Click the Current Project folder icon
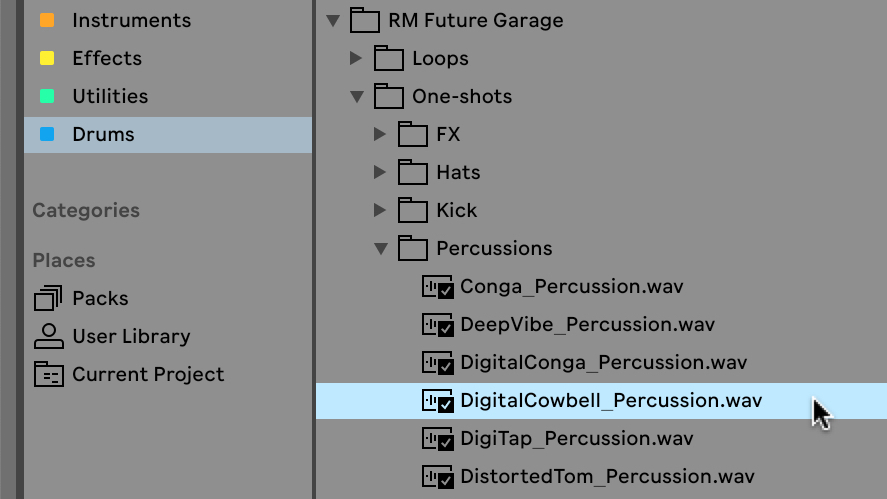Viewport: 887px width, 499px height. click(49, 374)
